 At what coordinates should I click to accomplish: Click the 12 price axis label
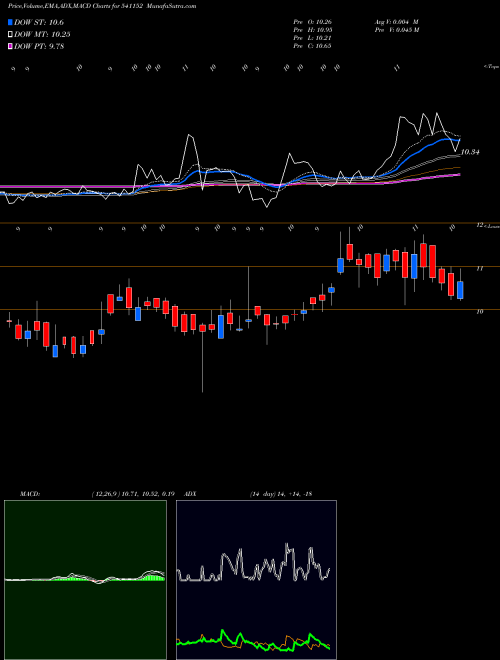pos(479,226)
